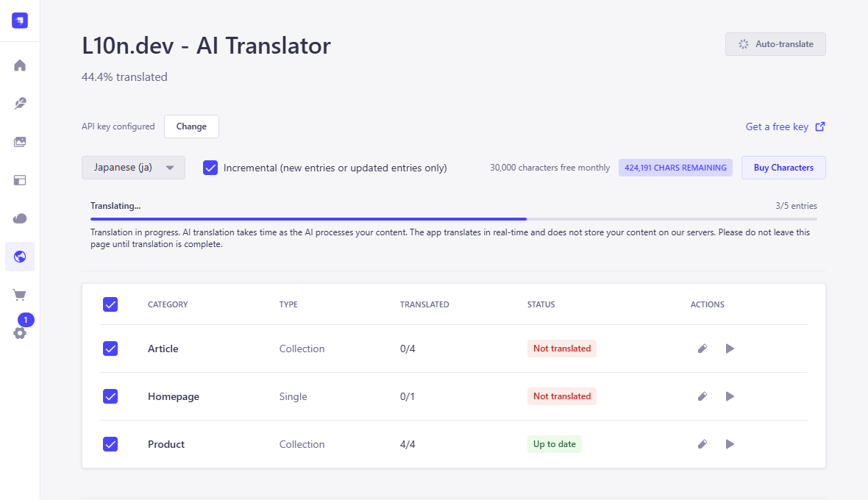Select the globe AI Translator sidebar icon
868x500 pixels.
coord(20,257)
